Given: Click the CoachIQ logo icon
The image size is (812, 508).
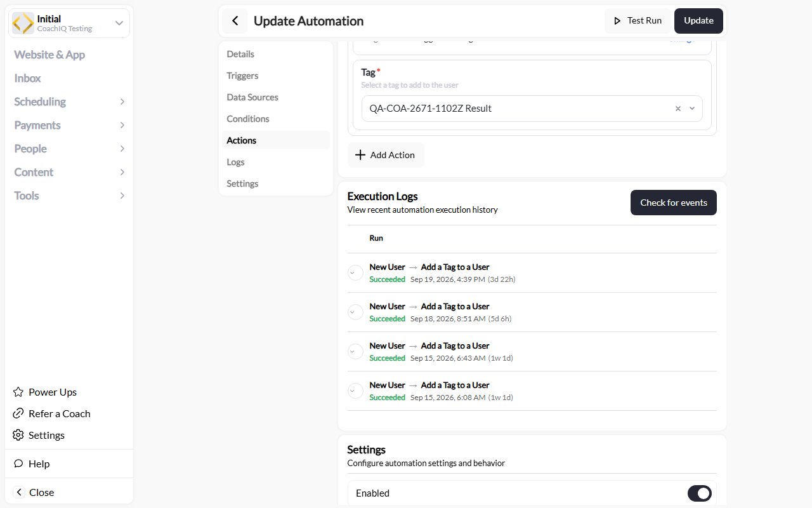Looking at the screenshot, I should click(x=23, y=23).
